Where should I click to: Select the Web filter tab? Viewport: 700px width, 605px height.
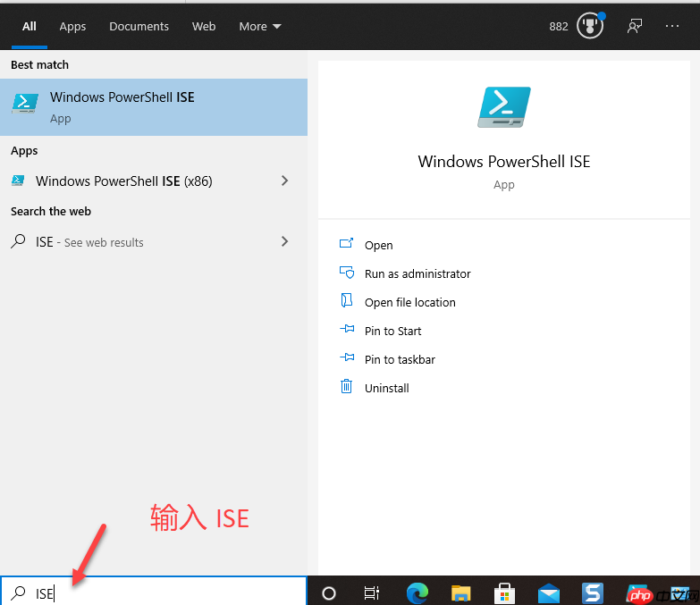coord(204,26)
